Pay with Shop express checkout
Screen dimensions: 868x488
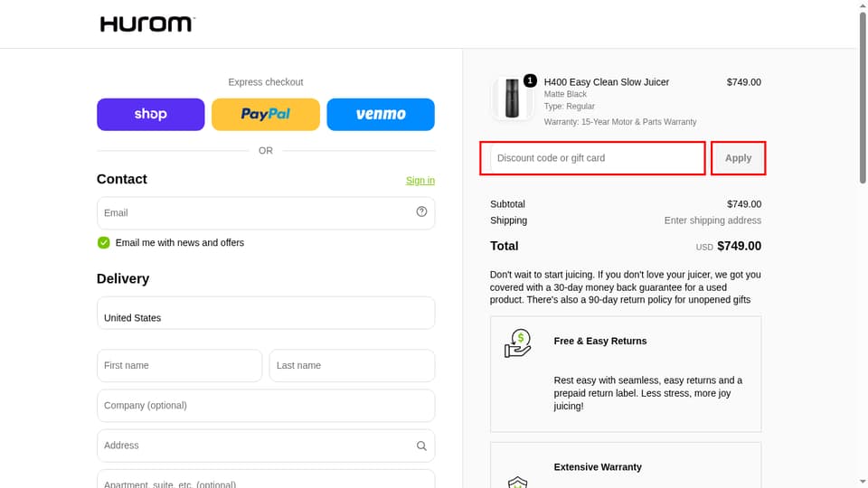(x=151, y=115)
